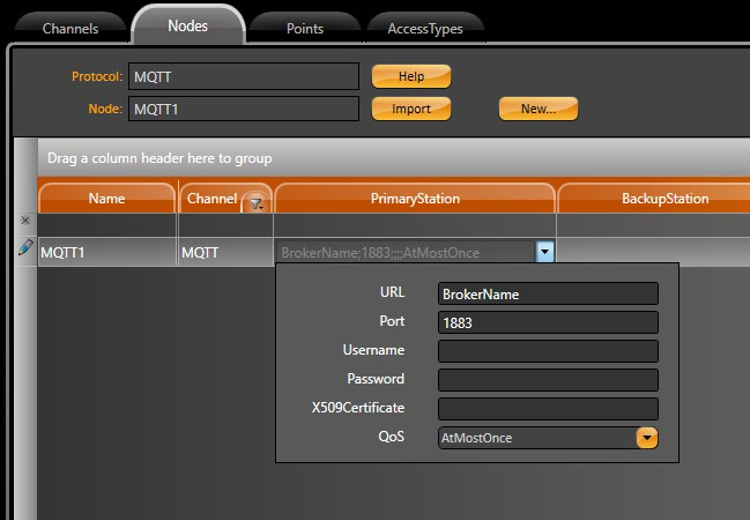Edit the Port field containing 1883

click(548, 322)
